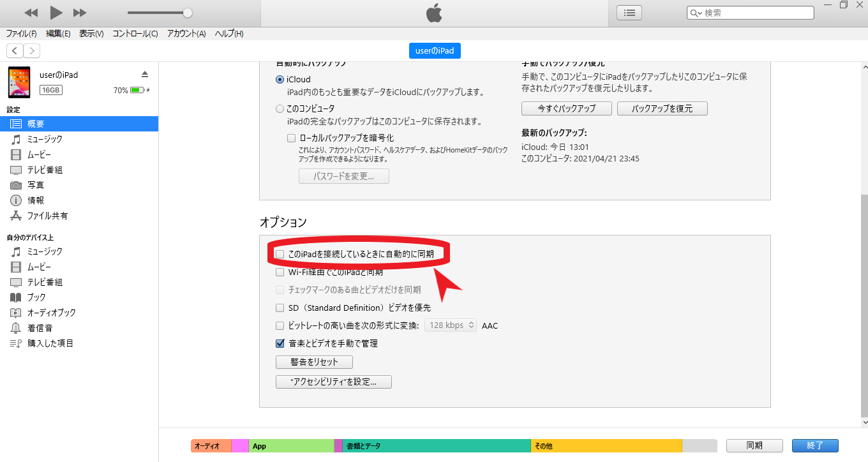Open 写真 in the sidebar
The width and height of the screenshot is (868, 462).
(79, 185)
